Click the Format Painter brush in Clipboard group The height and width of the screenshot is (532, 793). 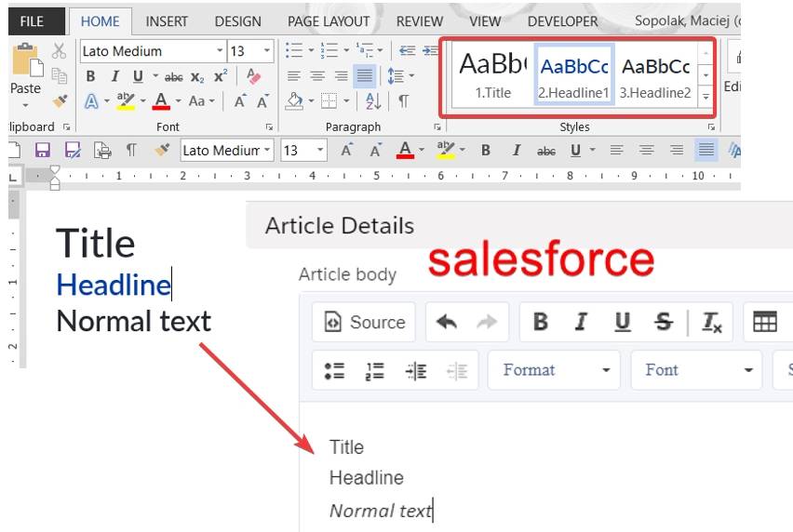[60, 100]
